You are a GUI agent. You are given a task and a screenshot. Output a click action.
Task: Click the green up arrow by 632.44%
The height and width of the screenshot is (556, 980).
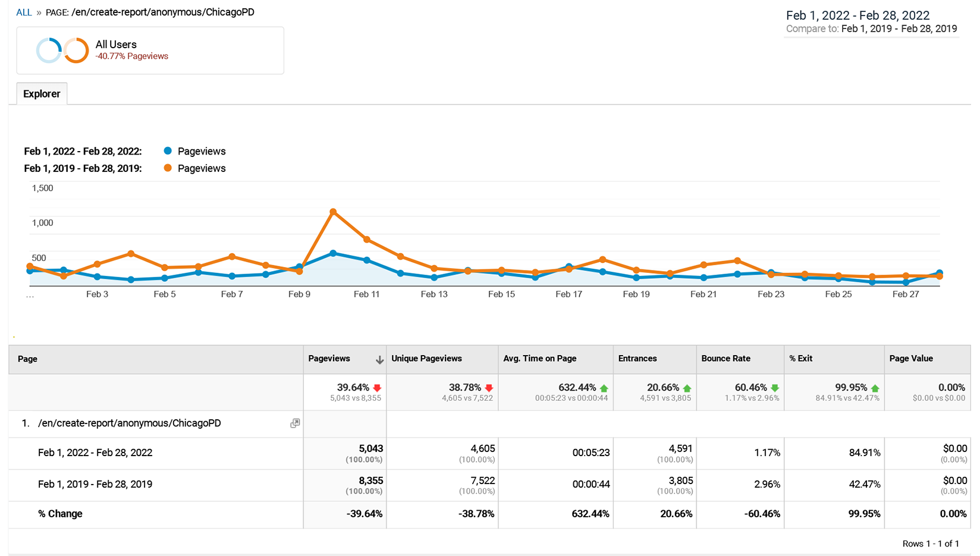click(604, 388)
